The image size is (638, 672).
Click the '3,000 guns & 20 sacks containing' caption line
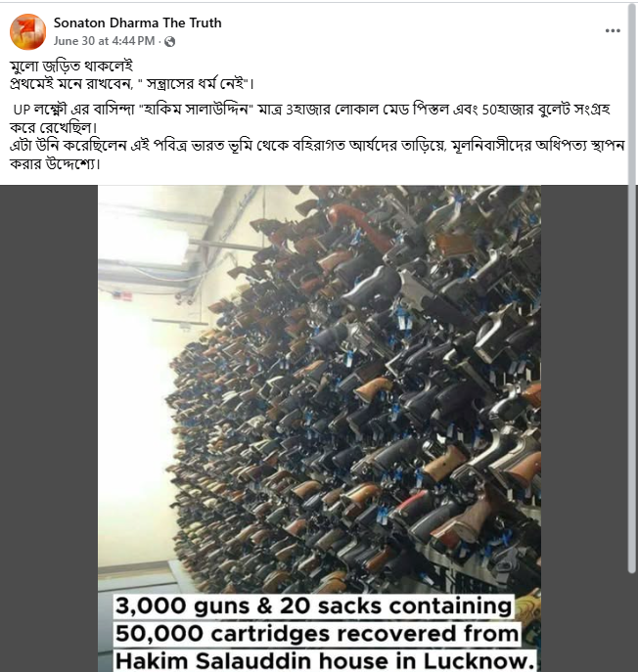313,606
